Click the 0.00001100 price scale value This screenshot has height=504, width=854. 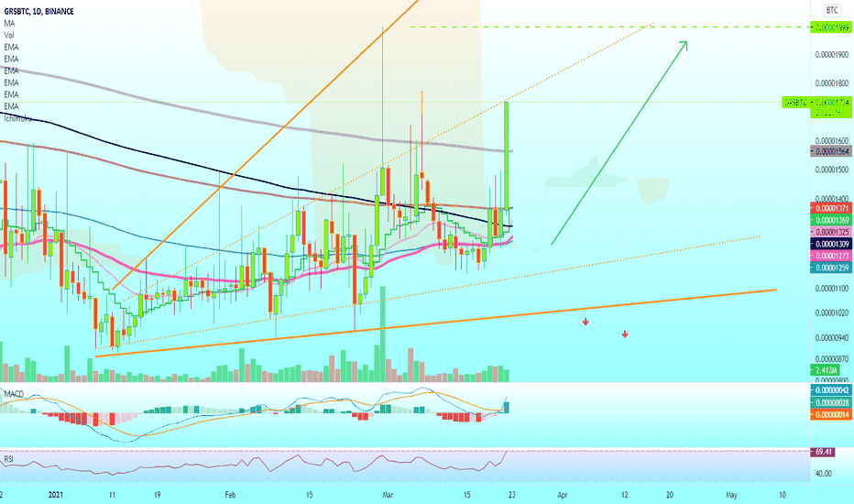click(x=832, y=289)
